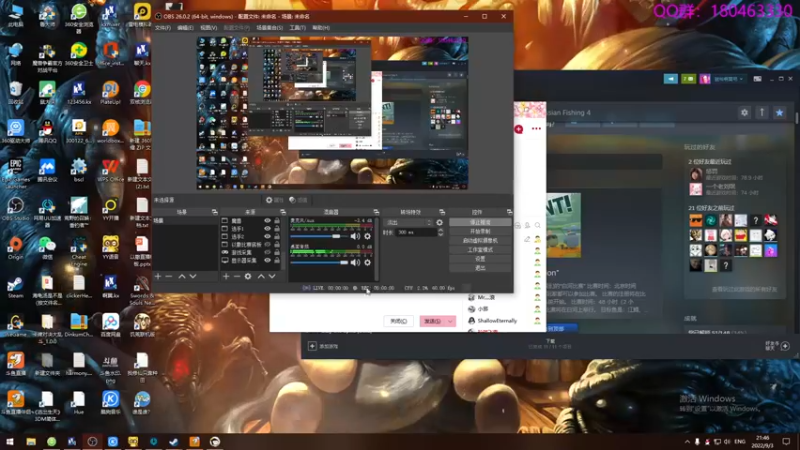Viewport: 800px width, 450px height.
Task: Add a new source with plus icon
Action: click(226, 277)
